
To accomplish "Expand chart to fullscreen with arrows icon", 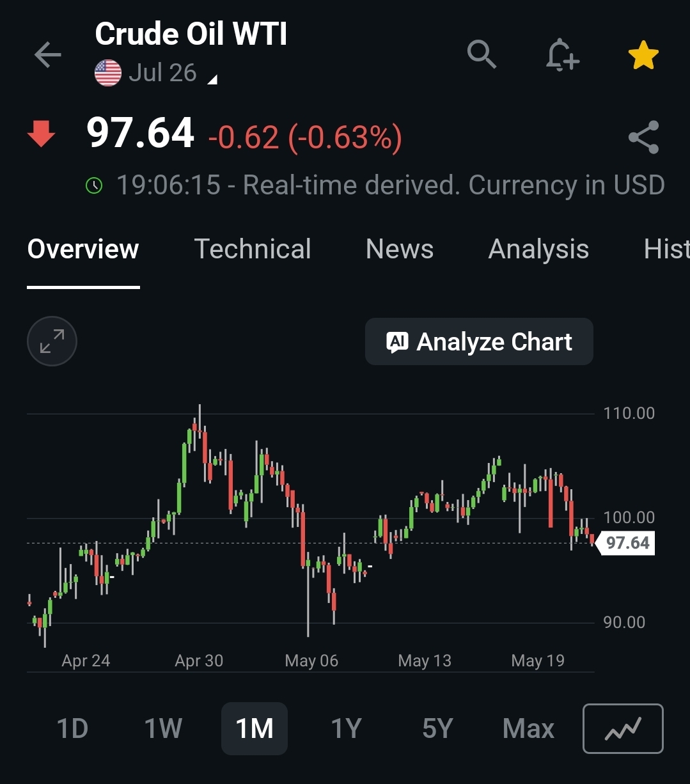I will [52, 341].
